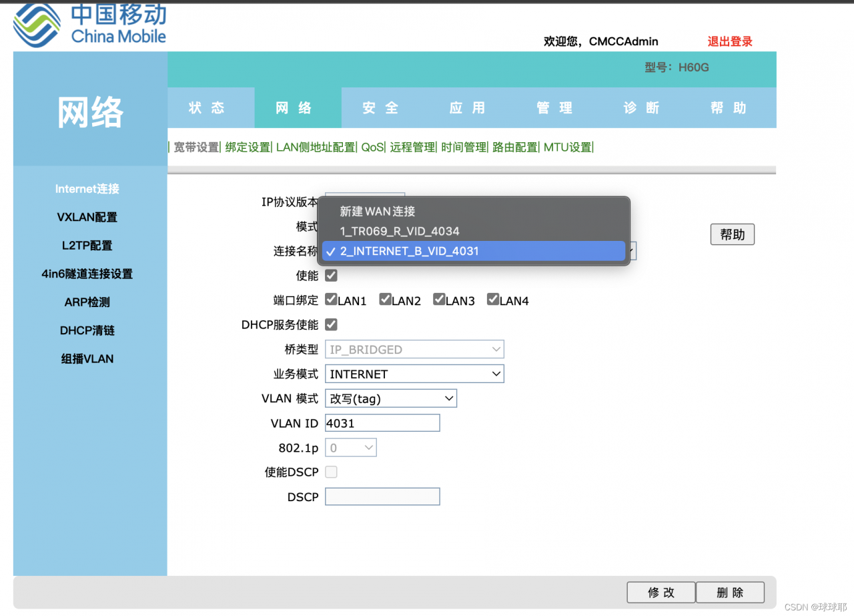
Task: Toggle the 使能 checkbox
Action: tap(331, 275)
